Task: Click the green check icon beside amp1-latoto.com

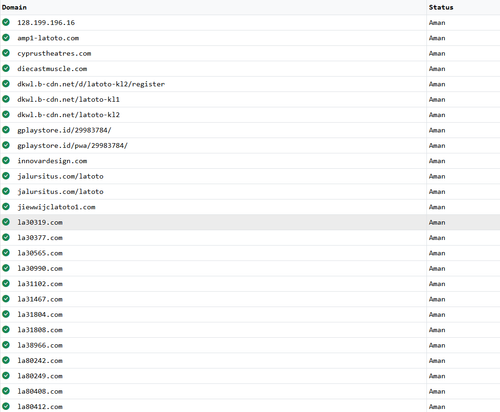Action: 6,38
